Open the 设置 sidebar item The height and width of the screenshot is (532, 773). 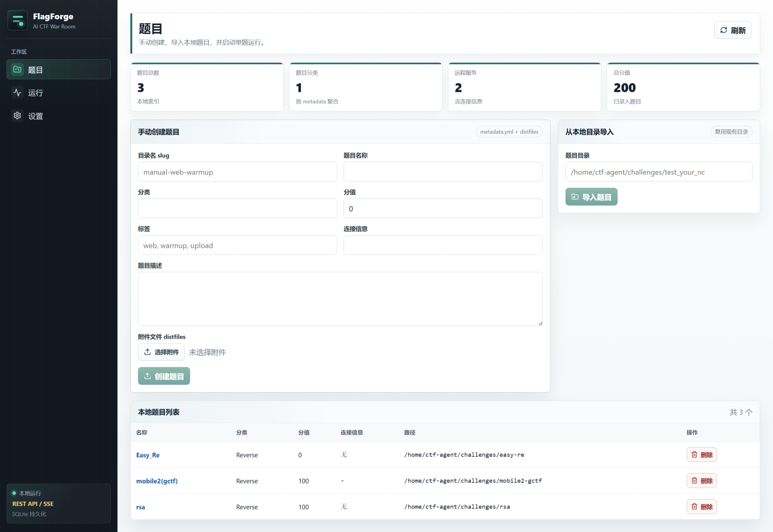pos(58,116)
